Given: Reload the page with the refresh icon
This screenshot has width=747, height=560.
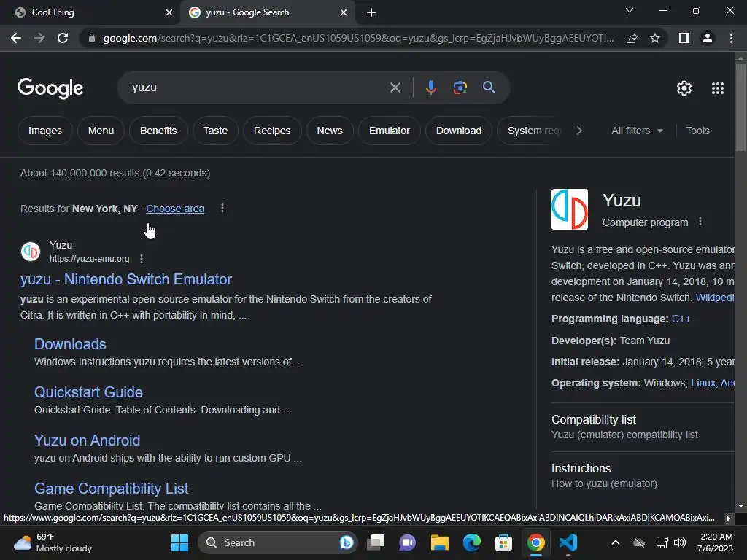Looking at the screenshot, I should pos(63,38).
